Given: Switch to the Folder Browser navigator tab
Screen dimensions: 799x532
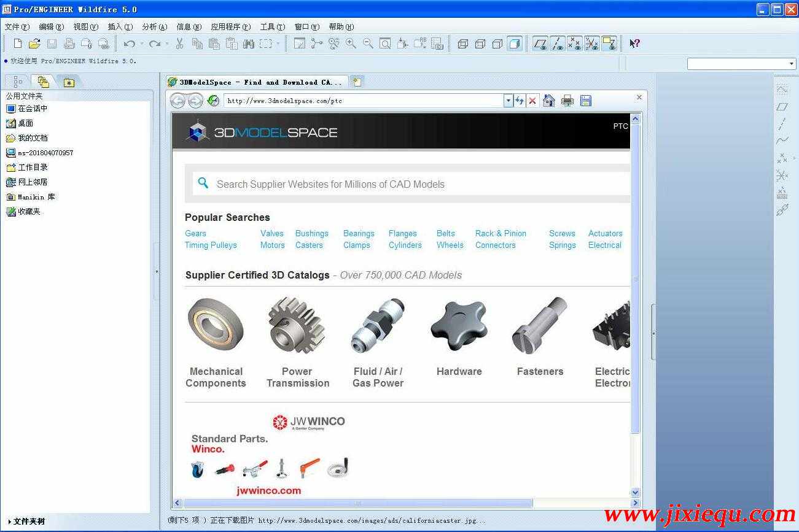Looking at the screenshot, I should click(x=42, y=82).
